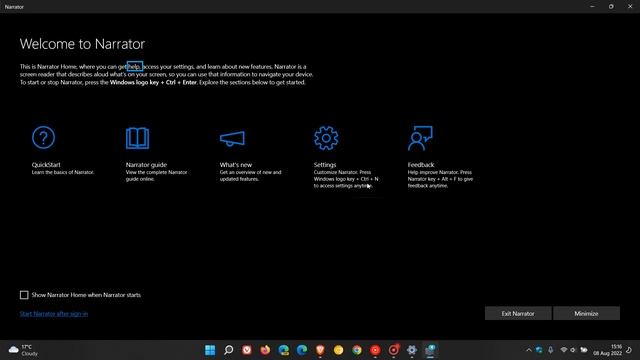The image size is (640, 360).
Task: Click the Narrator window title bar text
Action: click(14, 7)
